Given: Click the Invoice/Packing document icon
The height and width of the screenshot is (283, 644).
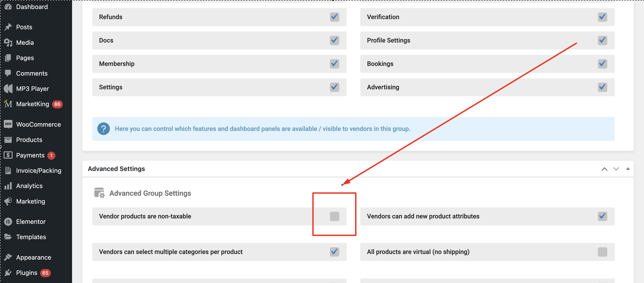Looking at the screenshot, I should 8,170.
